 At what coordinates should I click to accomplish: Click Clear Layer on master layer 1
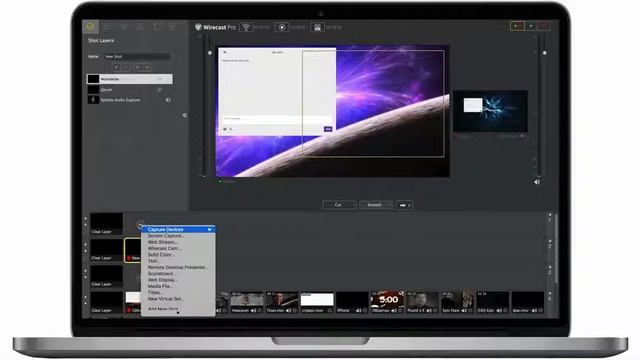(106, 224)
